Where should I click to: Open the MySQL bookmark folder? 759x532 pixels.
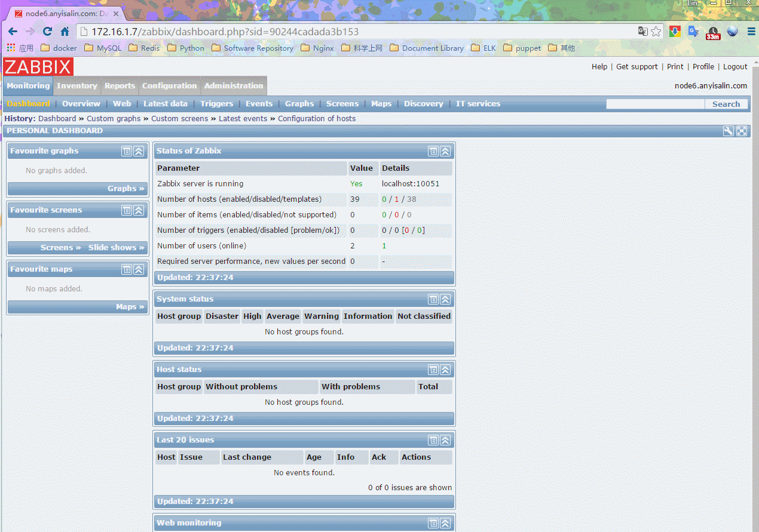coord(103,48)
